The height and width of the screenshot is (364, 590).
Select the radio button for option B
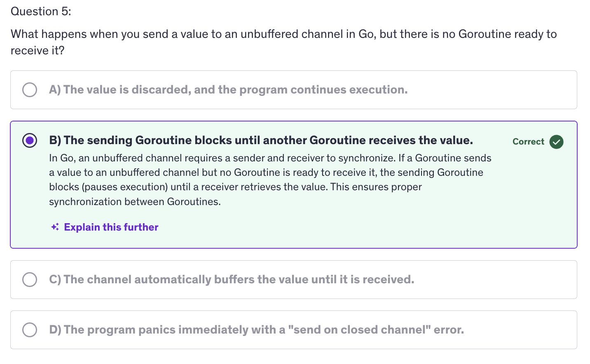point(30,140)
